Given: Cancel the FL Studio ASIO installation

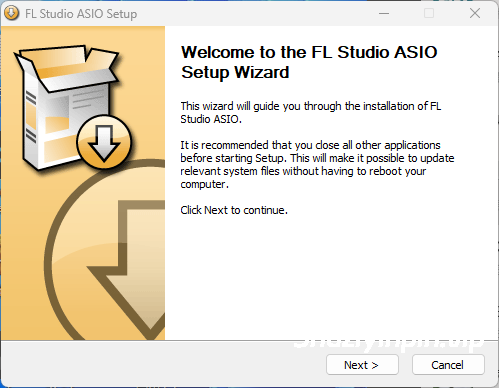Looking at the screenshot, I should coord(448,365).
